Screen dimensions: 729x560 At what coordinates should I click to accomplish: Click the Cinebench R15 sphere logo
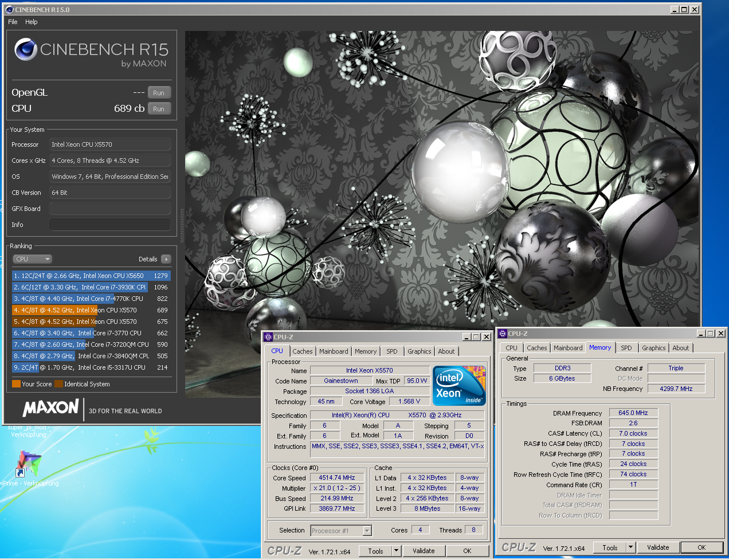(x=26, y=49)
